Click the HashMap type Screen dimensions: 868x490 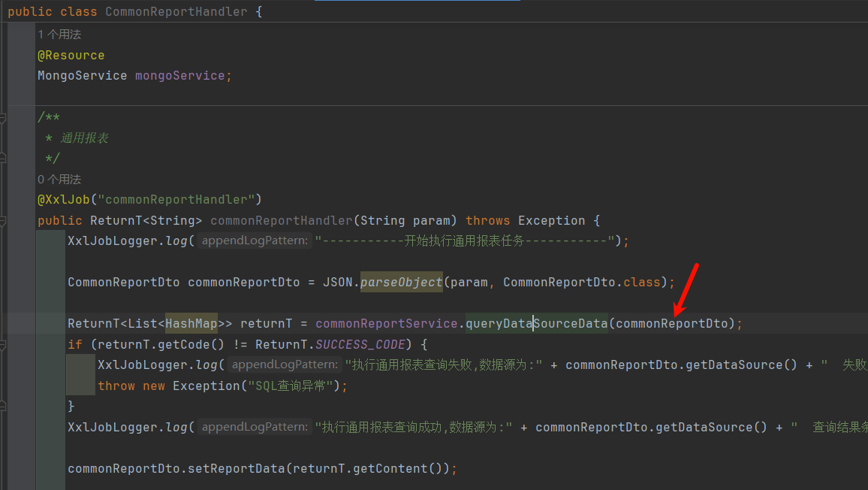pos(191,323)
